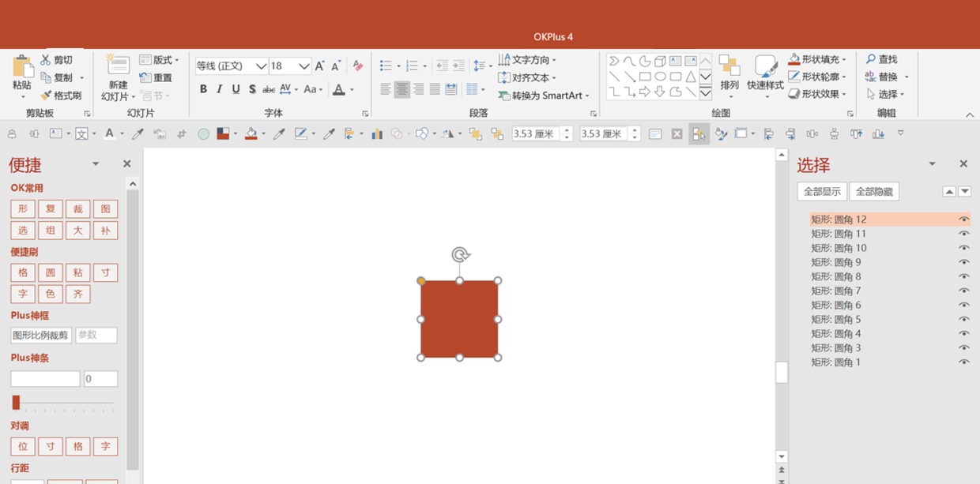Increase font size with large A
This screenshot has height=484, width=980.
(319, 66)
